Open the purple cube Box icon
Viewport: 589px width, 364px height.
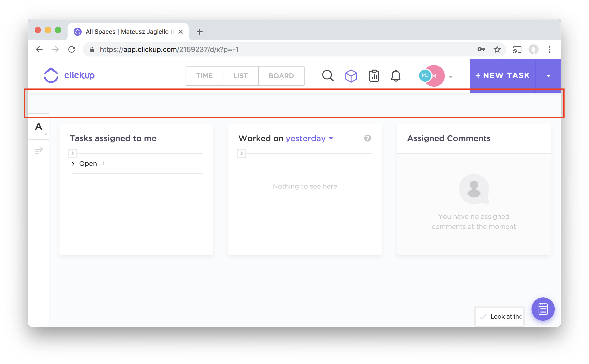tap(351, 76)
